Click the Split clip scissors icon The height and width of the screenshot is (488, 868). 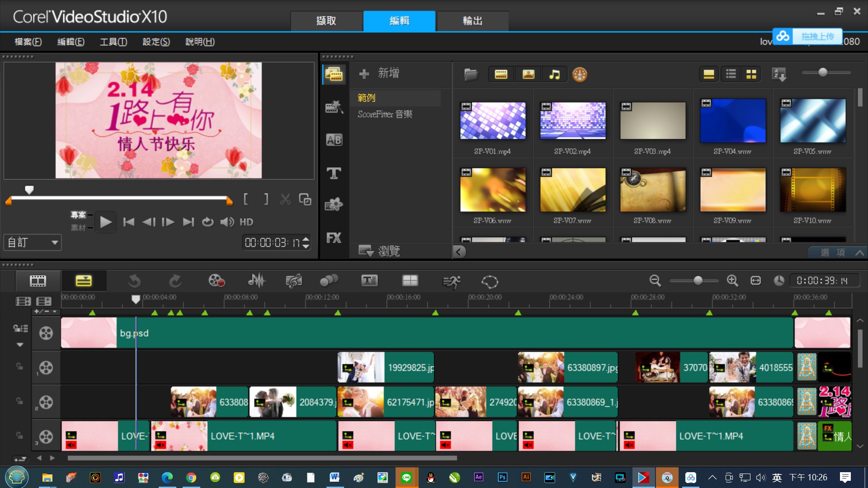[x=285, y=199]
